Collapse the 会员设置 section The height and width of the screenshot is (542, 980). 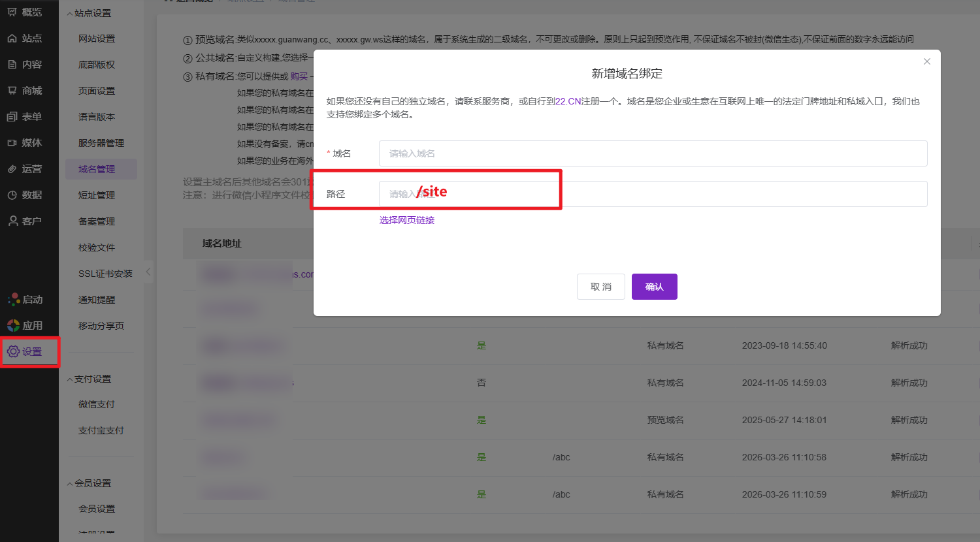(70, 484)
